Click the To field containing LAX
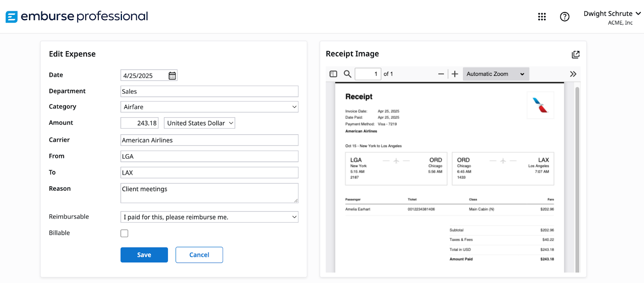 pyautogui.click(x=209, y=173)
